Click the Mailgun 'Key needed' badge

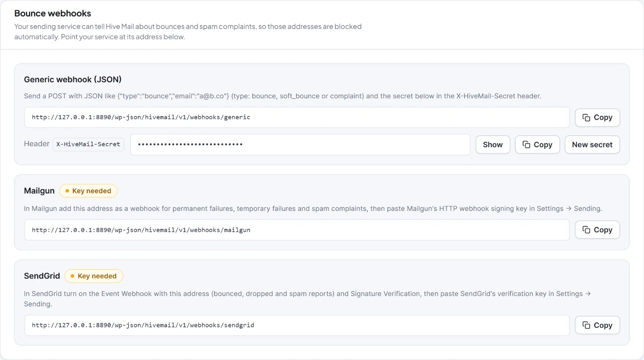pos(89,191)
